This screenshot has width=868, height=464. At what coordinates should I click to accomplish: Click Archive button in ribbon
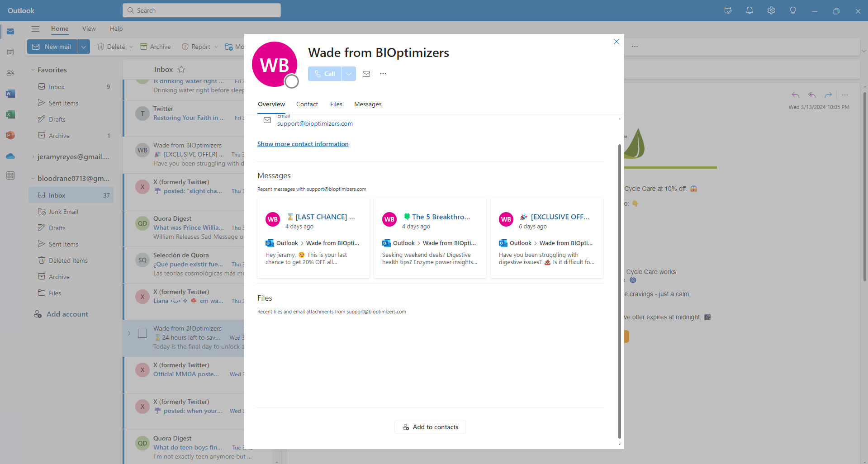click(x=155, y=47)
